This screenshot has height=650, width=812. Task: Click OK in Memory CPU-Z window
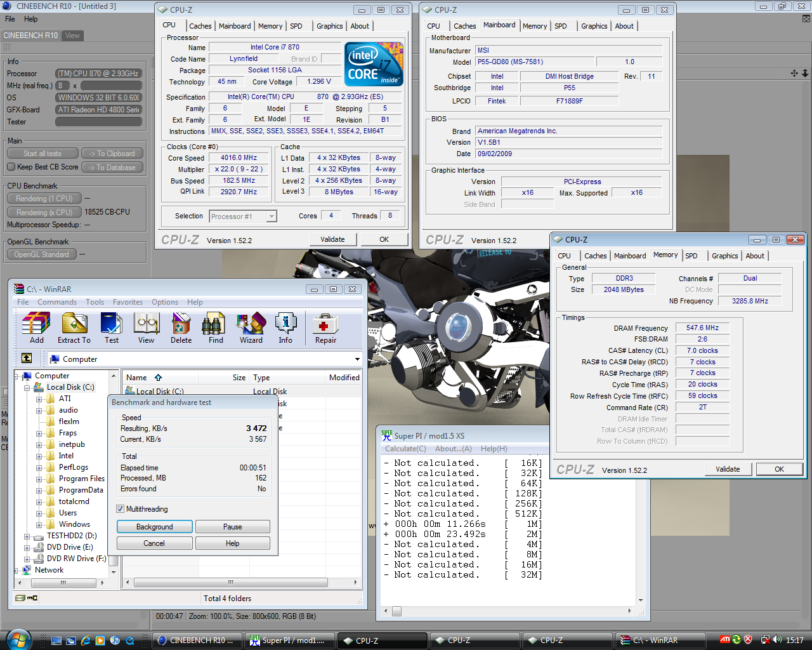[779, 469]
